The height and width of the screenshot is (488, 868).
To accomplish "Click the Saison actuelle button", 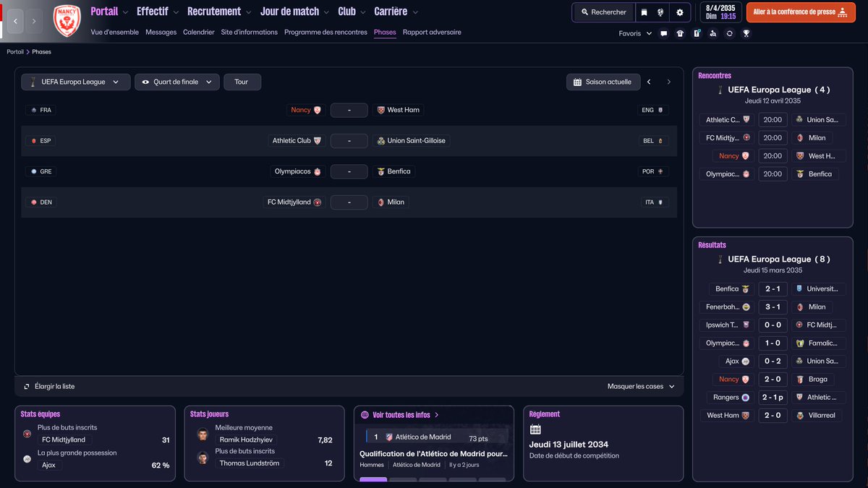I will click(x=602, y=82).
